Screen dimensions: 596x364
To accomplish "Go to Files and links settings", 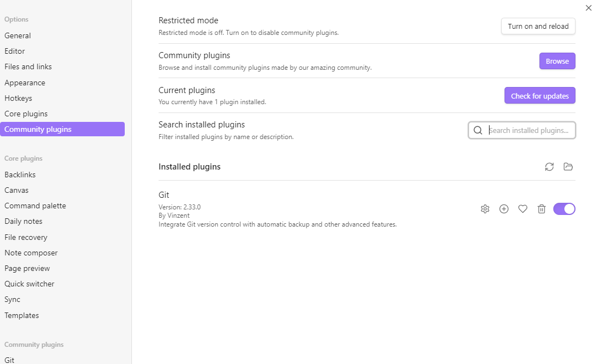I will (28, 66).
